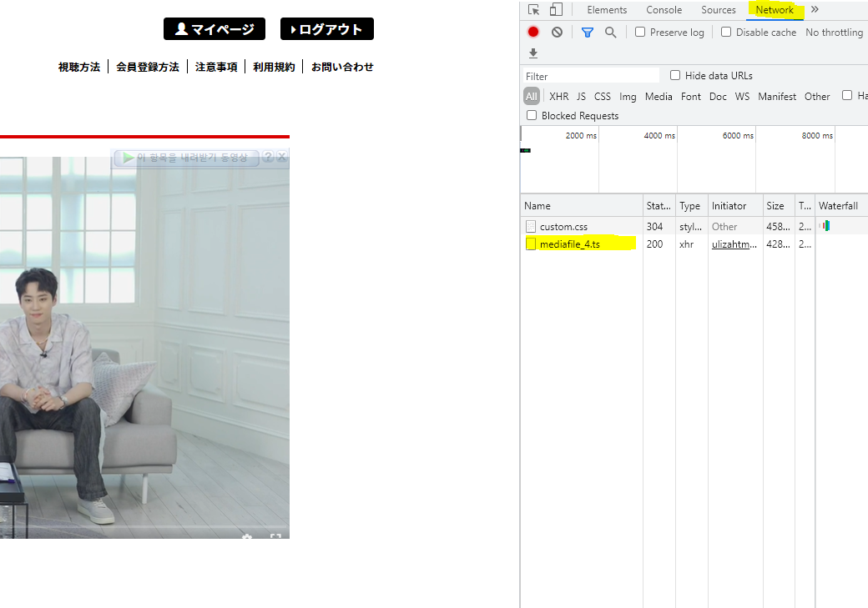Click the mediafile_4.ts file icon

point(530,244)
